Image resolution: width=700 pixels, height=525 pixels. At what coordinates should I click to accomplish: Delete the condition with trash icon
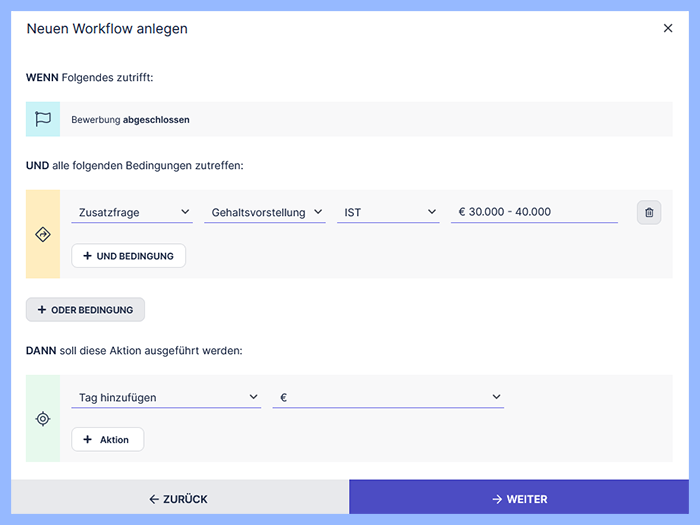click(649, 212)
